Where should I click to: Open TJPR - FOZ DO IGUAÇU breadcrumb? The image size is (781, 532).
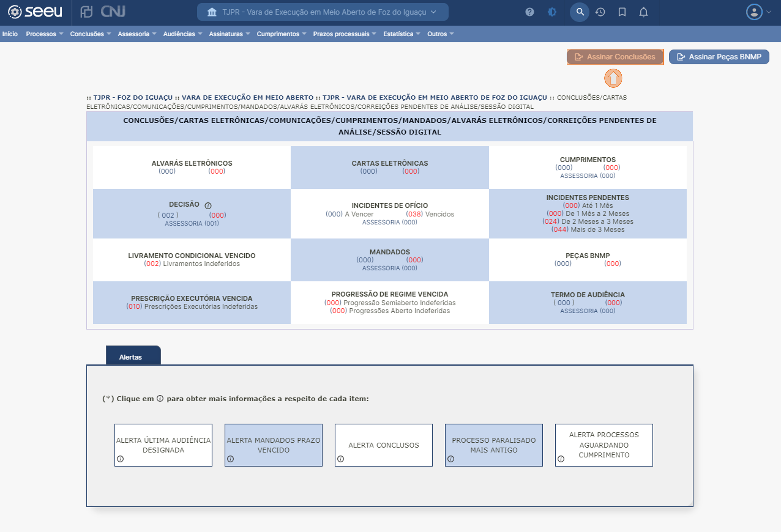(133, 97)
